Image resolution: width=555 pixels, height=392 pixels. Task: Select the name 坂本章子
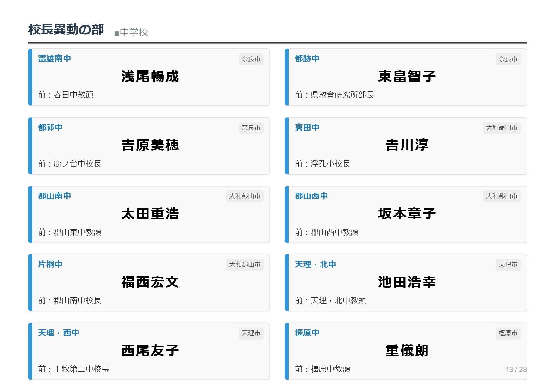407,214
